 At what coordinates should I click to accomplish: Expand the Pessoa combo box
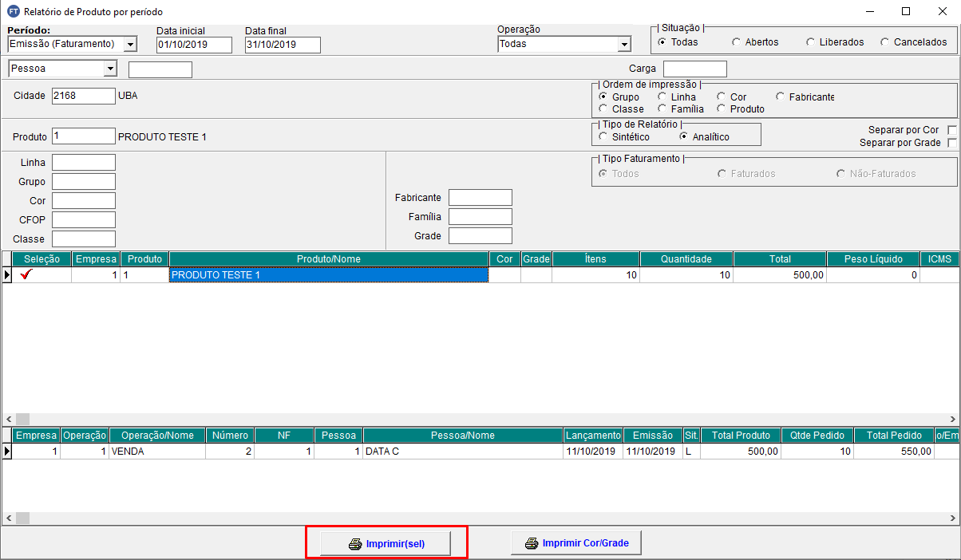pyautogui.click(x=110, y=69)
